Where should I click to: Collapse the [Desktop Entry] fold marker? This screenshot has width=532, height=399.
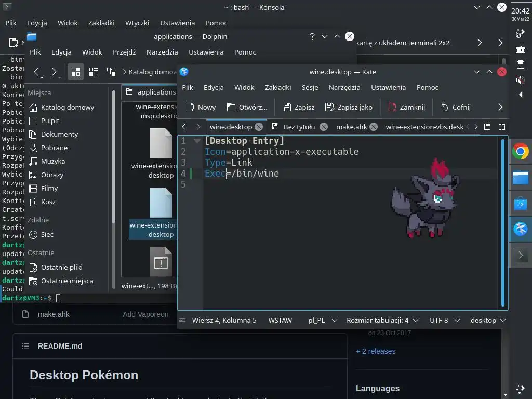tap(197, 141)
